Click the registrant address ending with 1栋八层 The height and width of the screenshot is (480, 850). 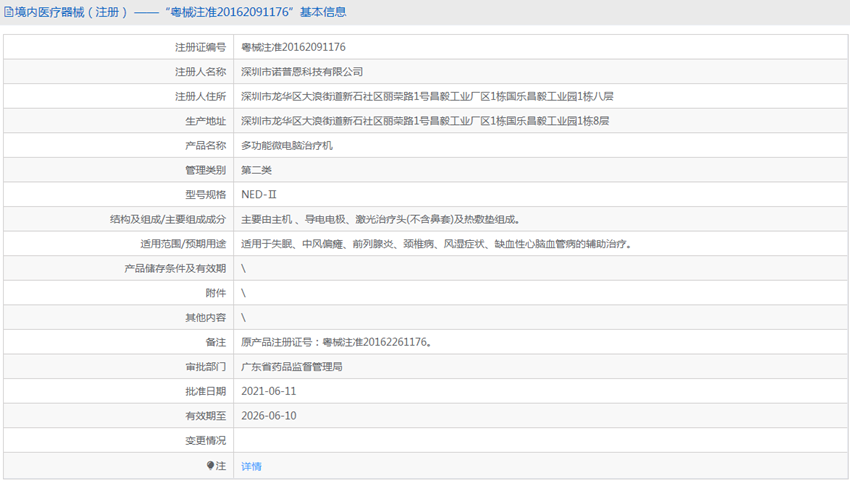(x=427, y=97)
